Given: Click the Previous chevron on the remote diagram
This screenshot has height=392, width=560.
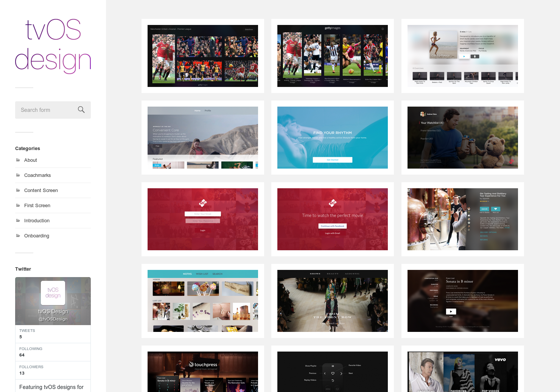Looking at the screenshot, I should (x=325, y=373).
